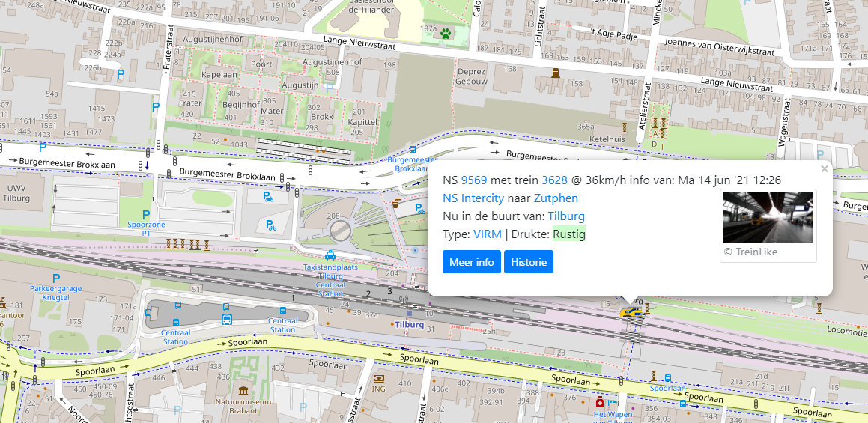The image size is (868, 423).
Task: Click the taxi stand icon near Tilburg Centraal
Action: (330, 254)
